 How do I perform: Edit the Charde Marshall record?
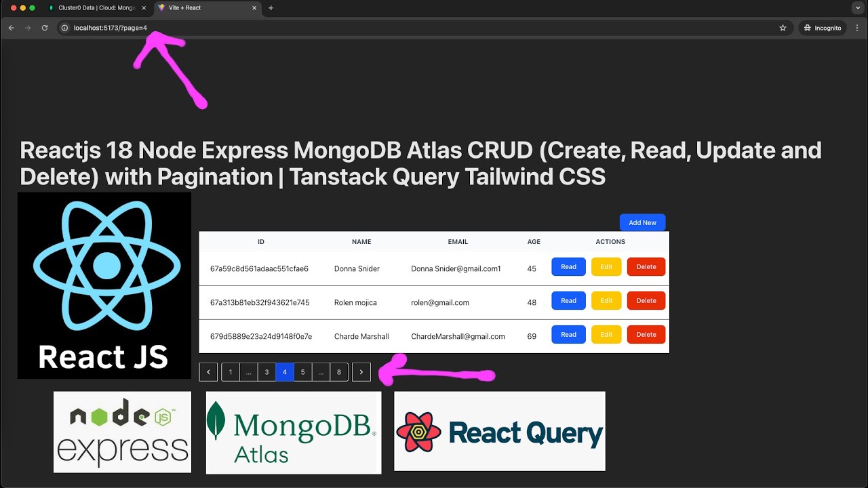[606, 334]
